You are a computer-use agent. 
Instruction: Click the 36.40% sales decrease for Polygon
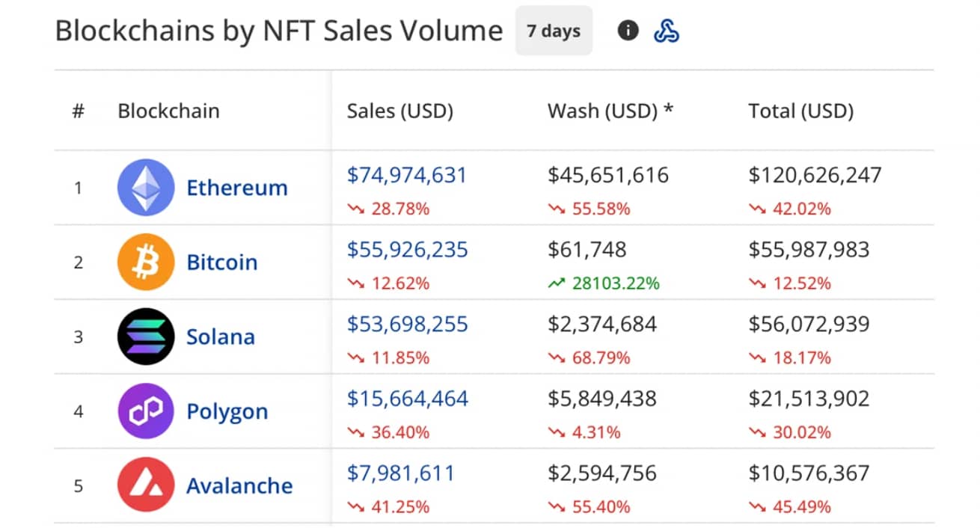pos(388,432)
